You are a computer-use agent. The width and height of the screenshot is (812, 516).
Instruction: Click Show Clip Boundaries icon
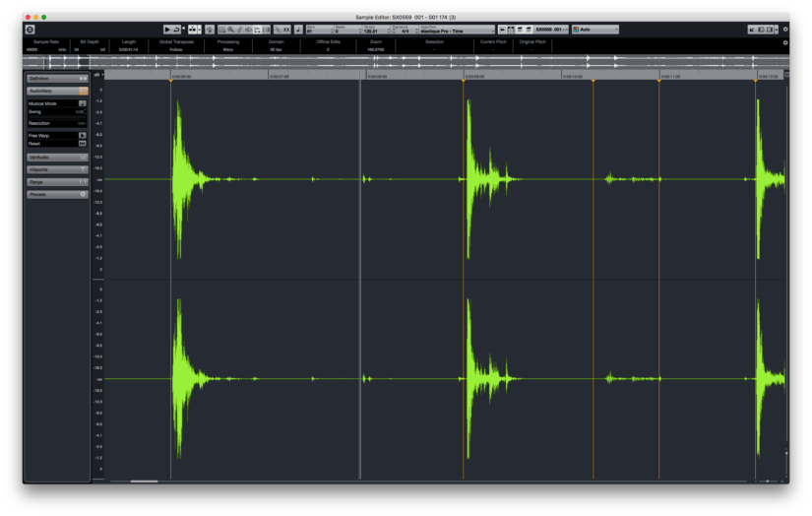click(529, 30)
